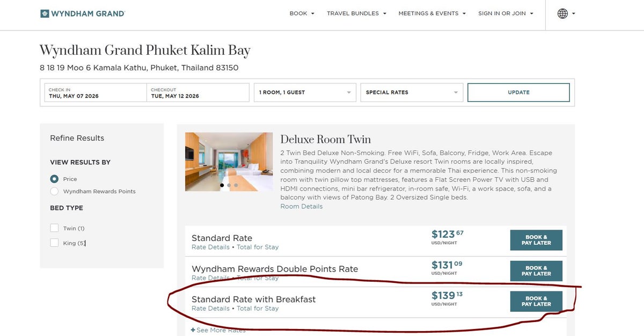Open the Room Details link
This screenshot has height=336, width=644.
click(x=302, y=207)
